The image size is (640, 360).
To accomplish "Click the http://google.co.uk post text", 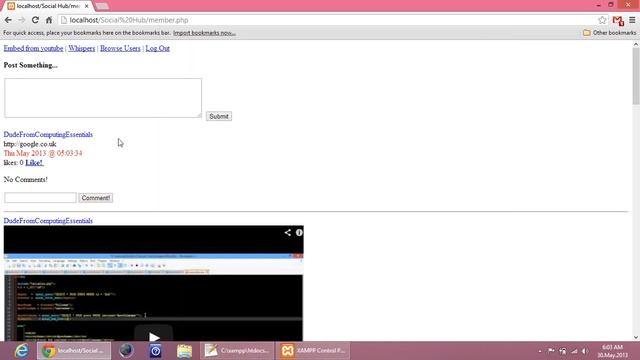I will [30, 144].
